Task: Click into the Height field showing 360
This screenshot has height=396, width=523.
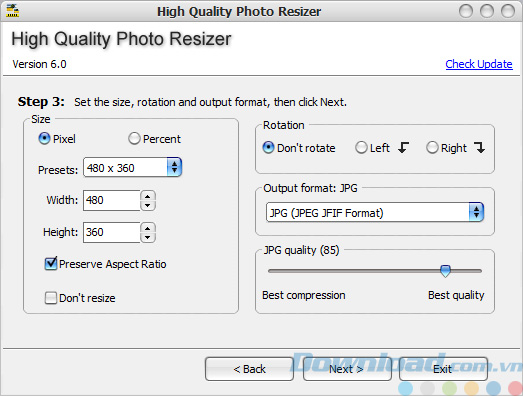Action: point(111,232)
